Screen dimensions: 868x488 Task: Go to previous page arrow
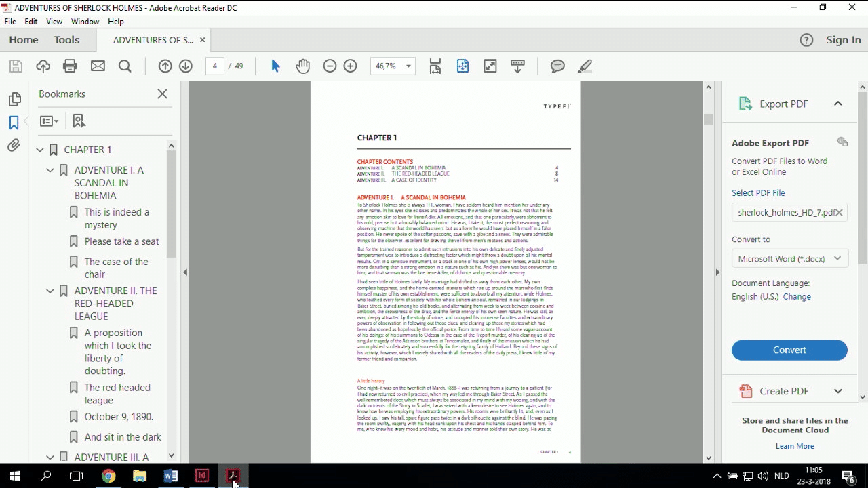tap(165, 66)
